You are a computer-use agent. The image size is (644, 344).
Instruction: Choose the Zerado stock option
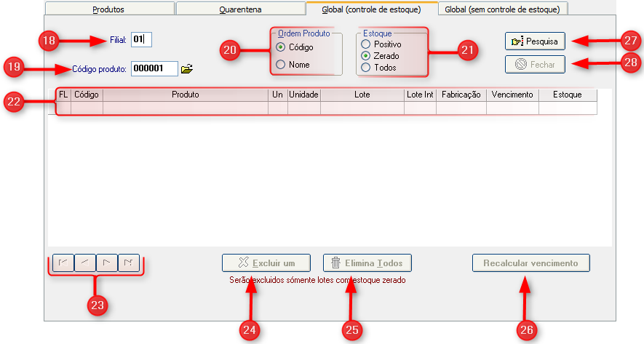click(x=365, y=56)
